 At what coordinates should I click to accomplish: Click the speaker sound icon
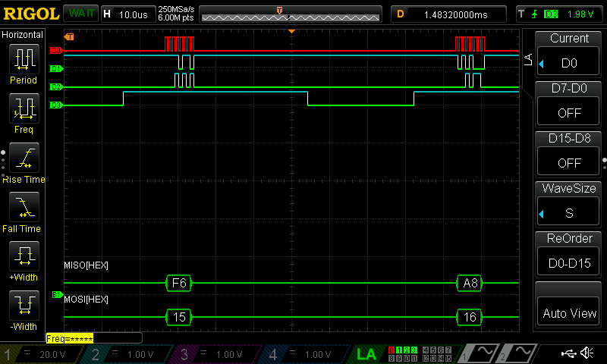pos(587,353)
